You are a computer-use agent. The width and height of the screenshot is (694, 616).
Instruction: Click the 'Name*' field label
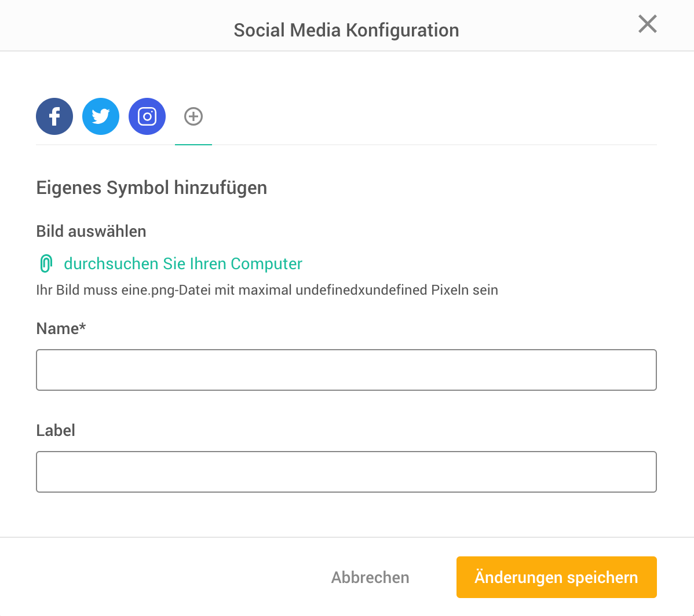point(58,329)
